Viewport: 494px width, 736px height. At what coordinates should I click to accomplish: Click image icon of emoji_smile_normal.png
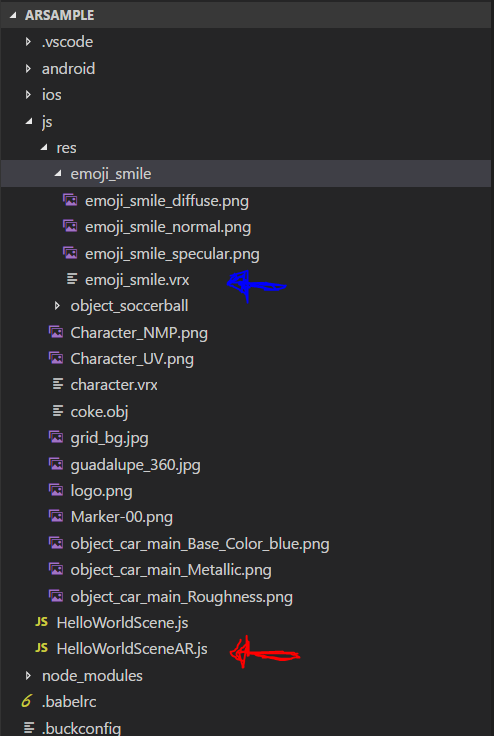click(x=70, y=227)
